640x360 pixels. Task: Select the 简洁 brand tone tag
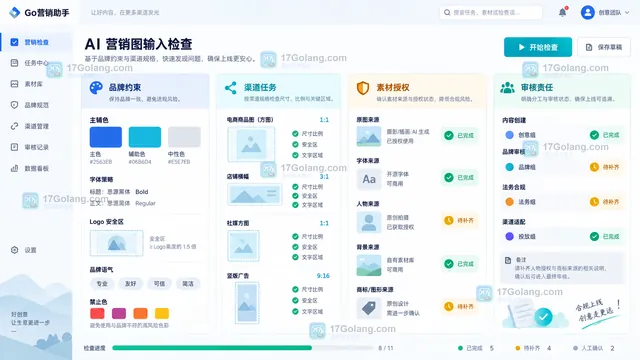pyautogui.click(x=188, y=284)
